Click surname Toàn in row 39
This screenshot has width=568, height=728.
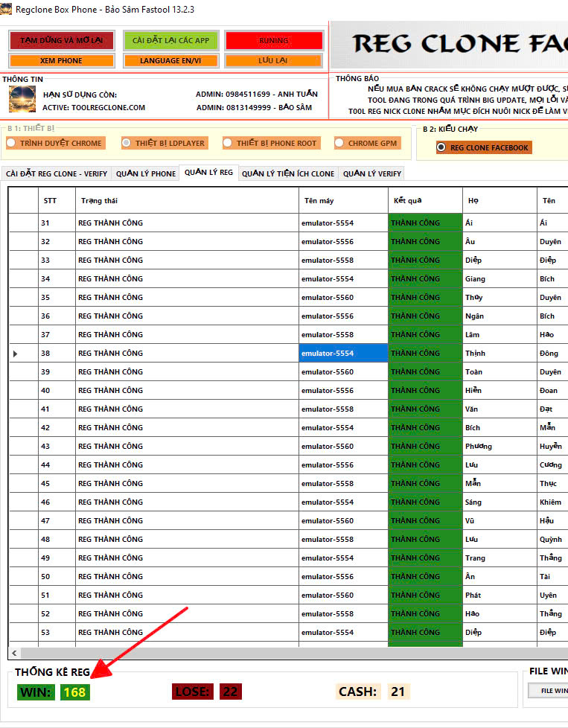[500, 372]
